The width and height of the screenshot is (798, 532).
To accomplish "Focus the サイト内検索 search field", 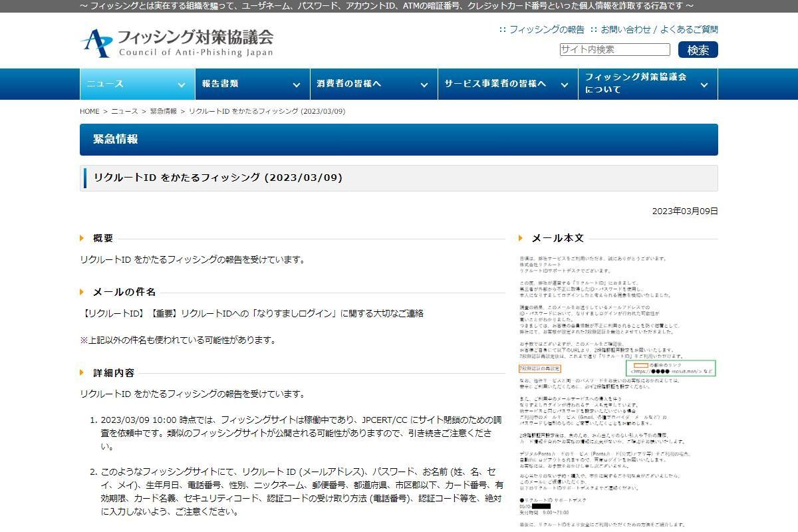I will [614, 50].
